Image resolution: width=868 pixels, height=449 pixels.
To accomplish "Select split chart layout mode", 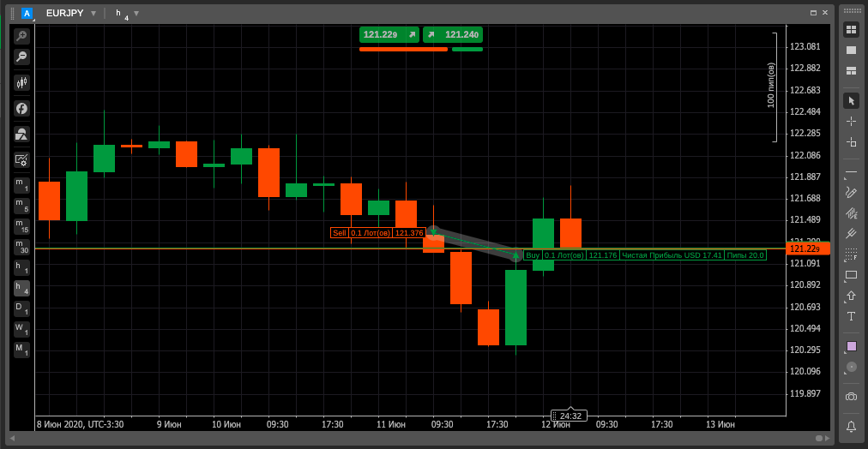I will tap(852, 71).
